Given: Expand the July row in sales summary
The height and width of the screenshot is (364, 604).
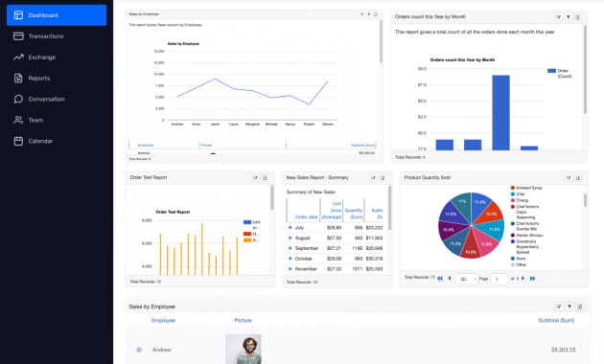Looking at the screenshot, I should 290,227.
